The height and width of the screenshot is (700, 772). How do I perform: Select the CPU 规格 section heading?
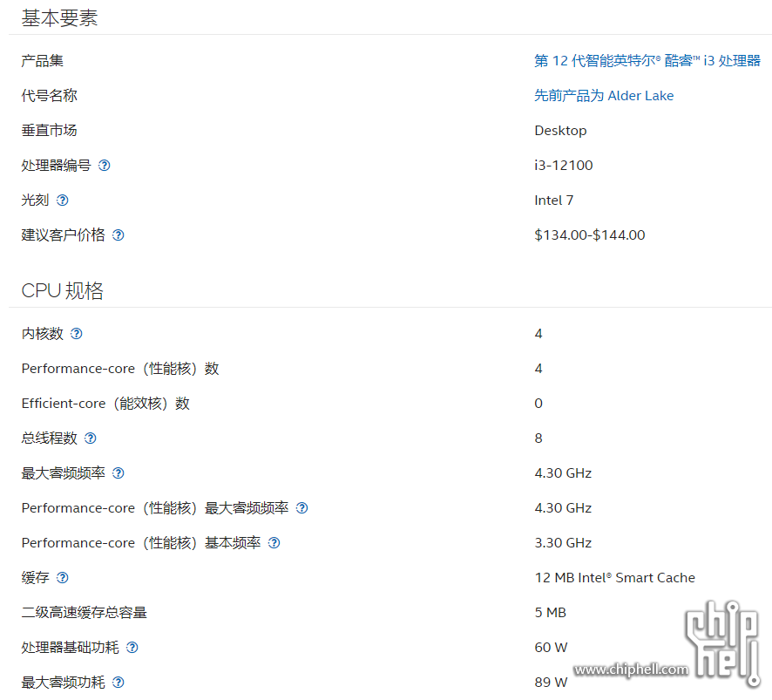pyautogui.click(x=63, y=290)
